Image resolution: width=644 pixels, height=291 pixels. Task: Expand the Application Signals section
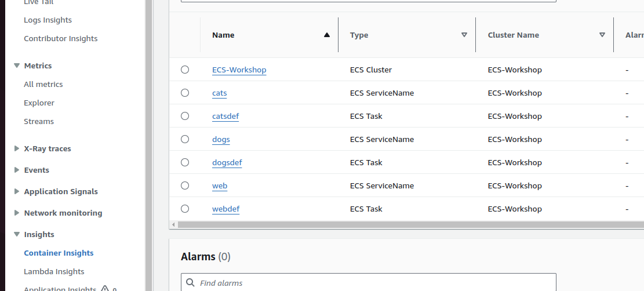(x=17, y=191)
